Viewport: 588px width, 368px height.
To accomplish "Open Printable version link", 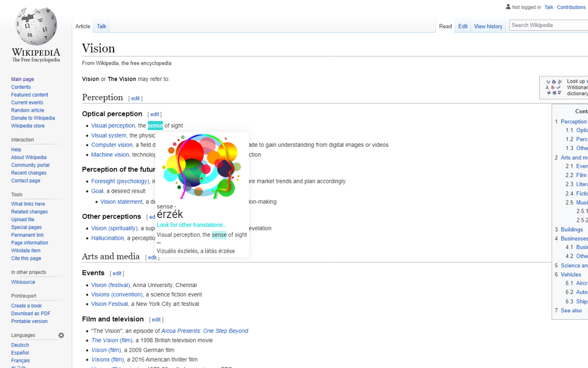I will (29, 322).
